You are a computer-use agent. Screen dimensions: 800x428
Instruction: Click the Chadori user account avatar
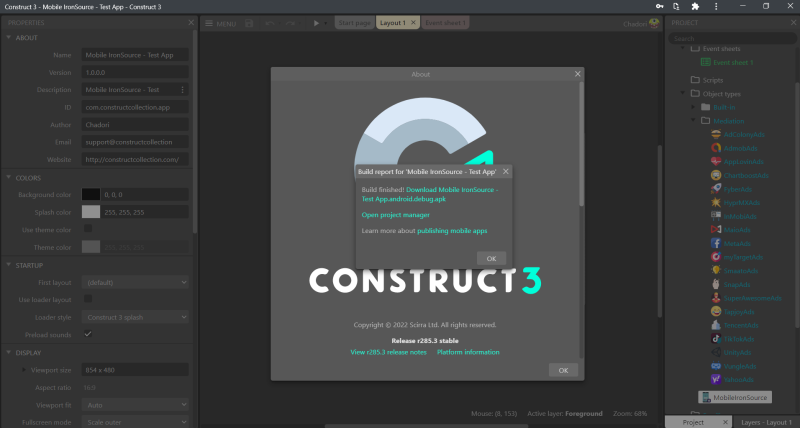(x=654, y=23)
